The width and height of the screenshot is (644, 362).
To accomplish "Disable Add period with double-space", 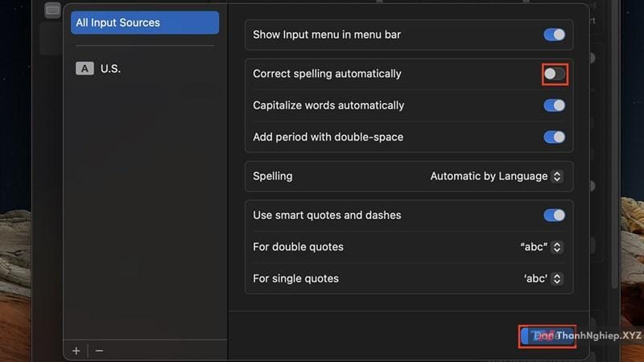I will (x=554, y=137).
